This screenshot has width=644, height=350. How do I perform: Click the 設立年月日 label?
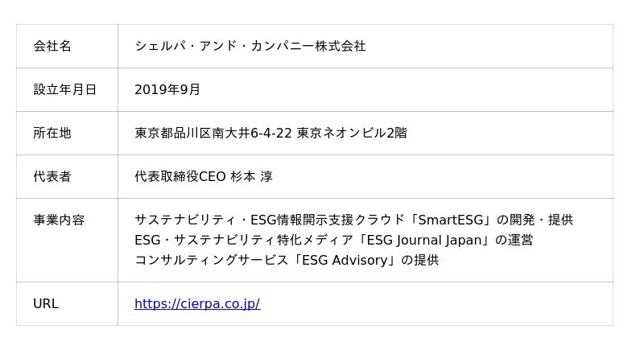pos(64,90)
